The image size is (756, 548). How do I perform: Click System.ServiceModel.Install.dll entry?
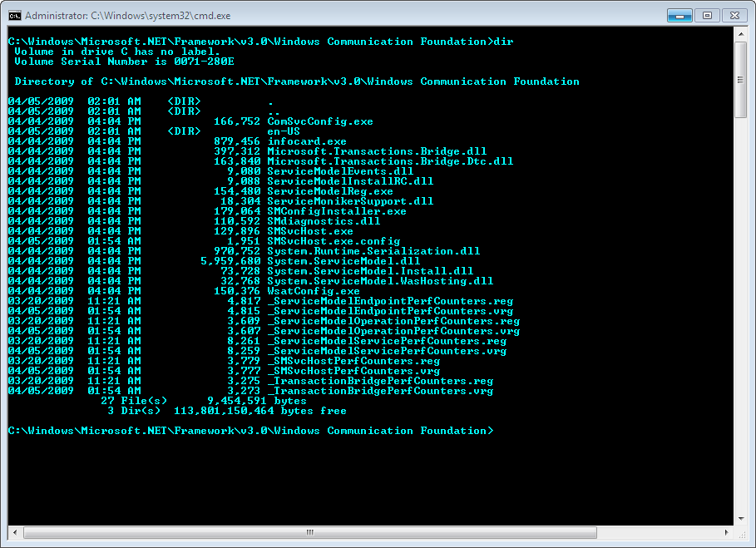[x=370, y=271]
